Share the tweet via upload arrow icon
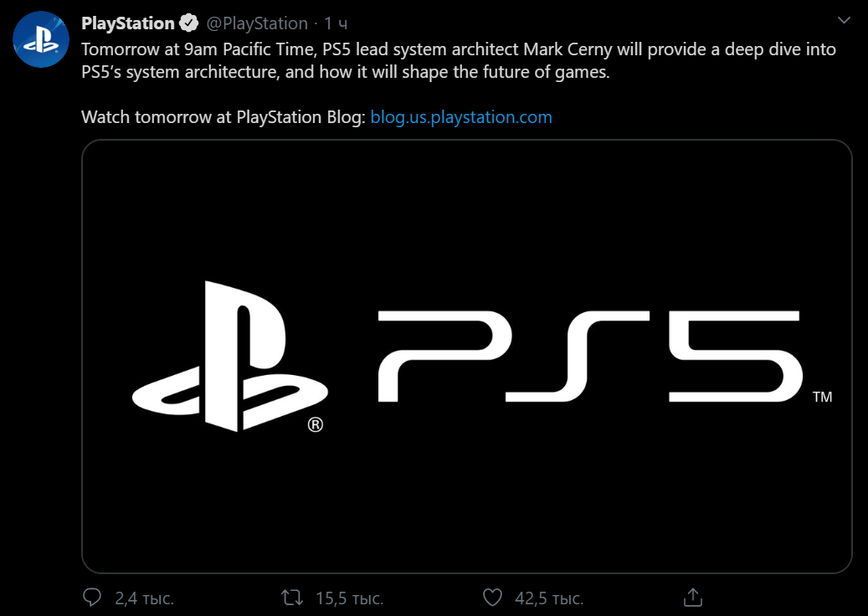Viewport: 868px width, 616px height. [x=692, y=598]
